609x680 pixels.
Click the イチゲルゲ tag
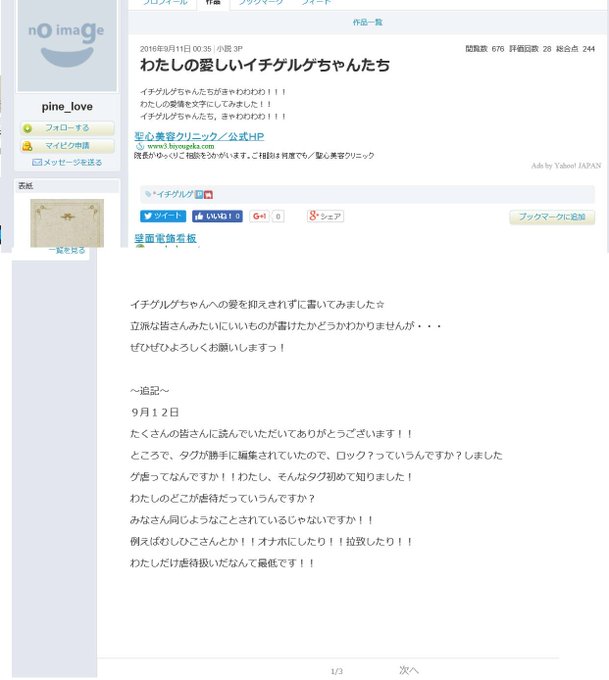pos(175,194)
